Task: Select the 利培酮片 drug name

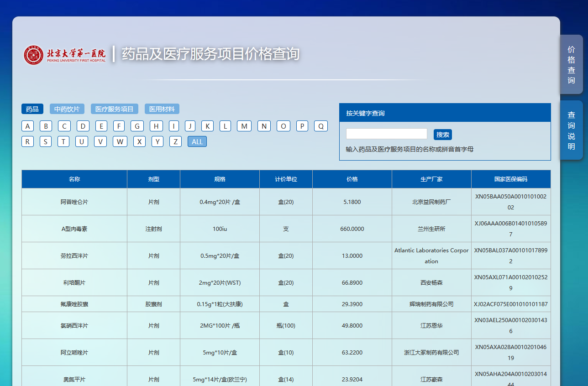Action: (74, 282)
